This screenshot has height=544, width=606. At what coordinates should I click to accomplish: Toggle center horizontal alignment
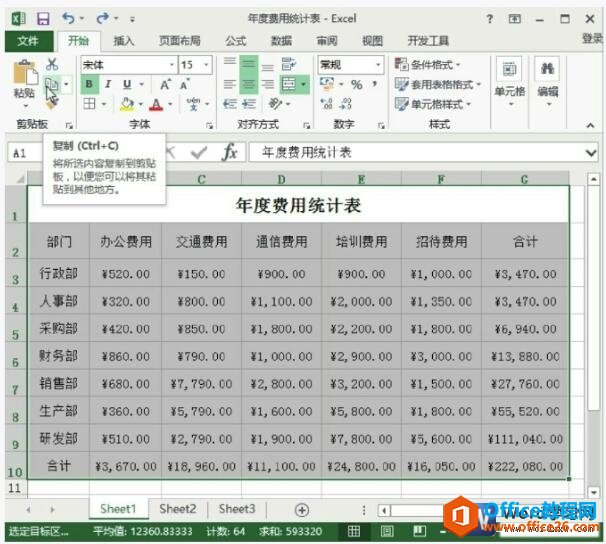(x=249, y=84)
